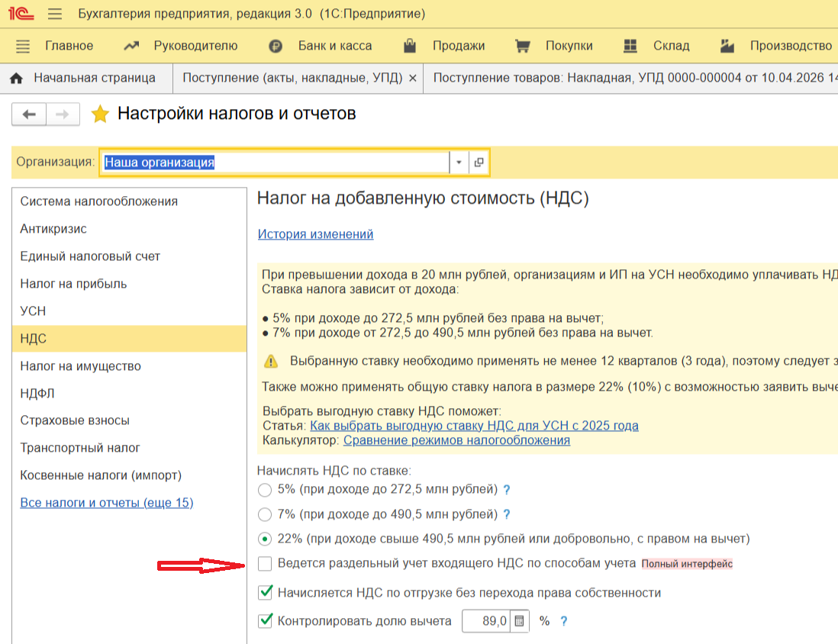This screenshot has height=644, width=838.
Task: Click the Продажи bag icon
Action: (x=410, y=46)
